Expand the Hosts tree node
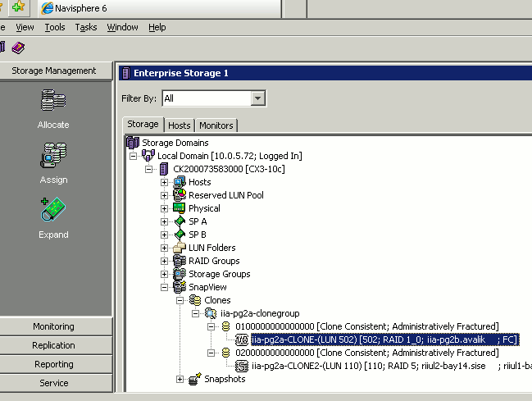Image resolution: width=532 pixels, height=401 pixels. (164, 182)
